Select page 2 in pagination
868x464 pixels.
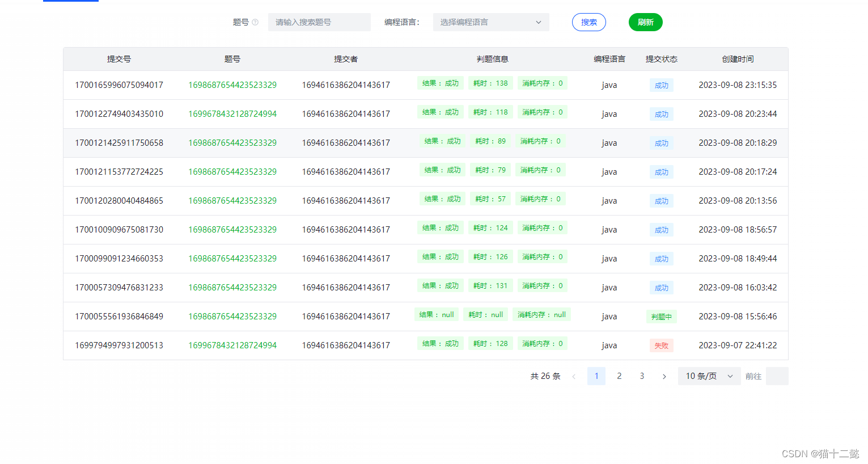coord(619,376)
